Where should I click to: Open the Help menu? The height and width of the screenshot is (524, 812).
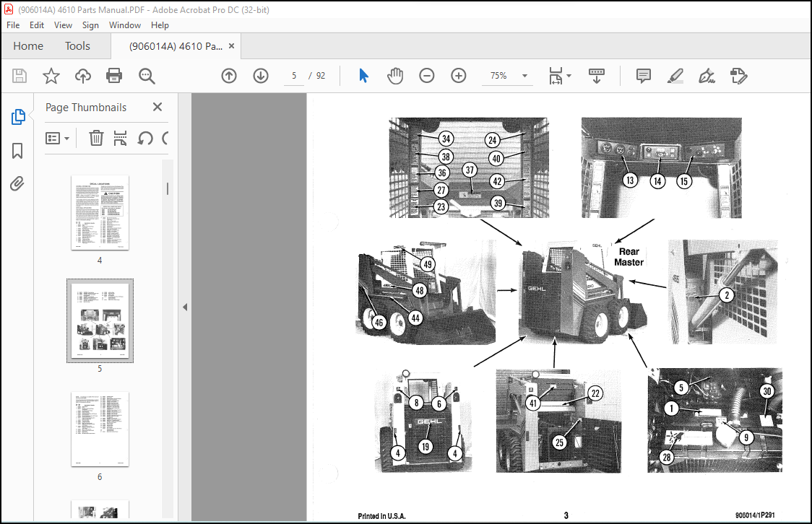coord(160,25)
